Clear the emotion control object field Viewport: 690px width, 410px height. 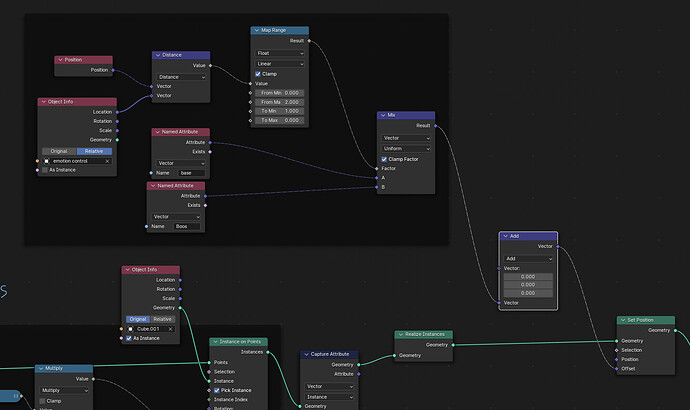pos(107,161)
